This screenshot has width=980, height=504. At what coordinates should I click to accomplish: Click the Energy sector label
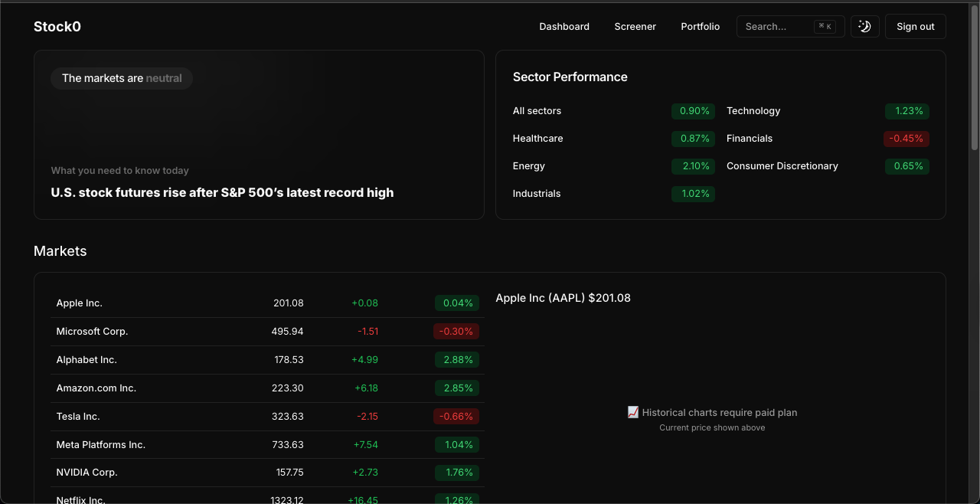pos(529,166)
